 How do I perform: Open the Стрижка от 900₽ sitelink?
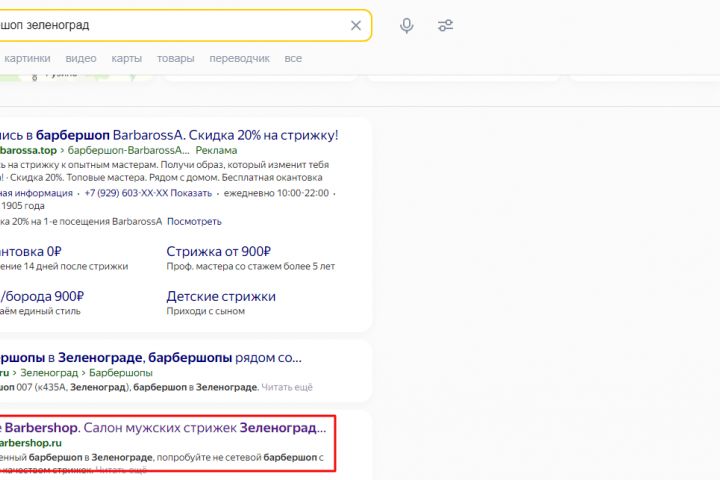tap(220, 251)
